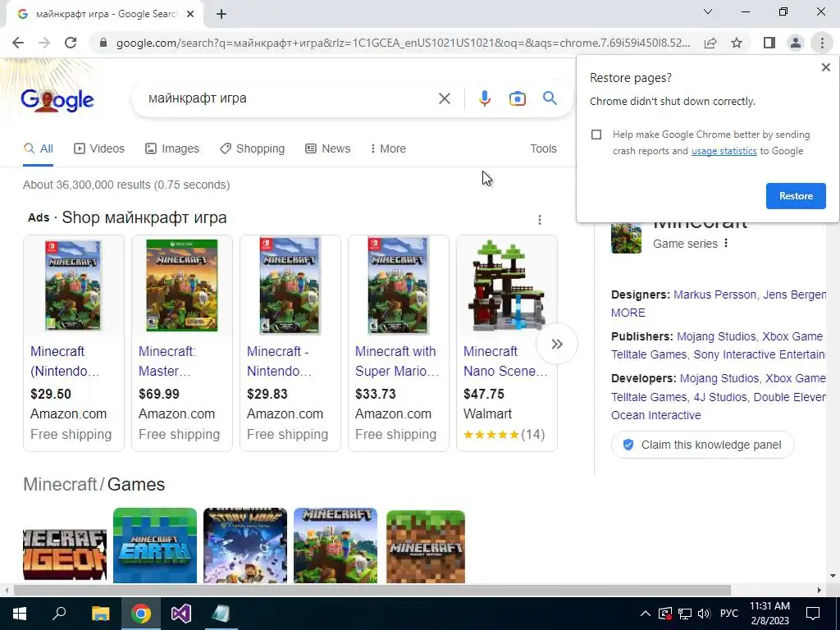Open the Markus Persson link
The width and height of the screenshot is (840, 630).
click(714, 294)
